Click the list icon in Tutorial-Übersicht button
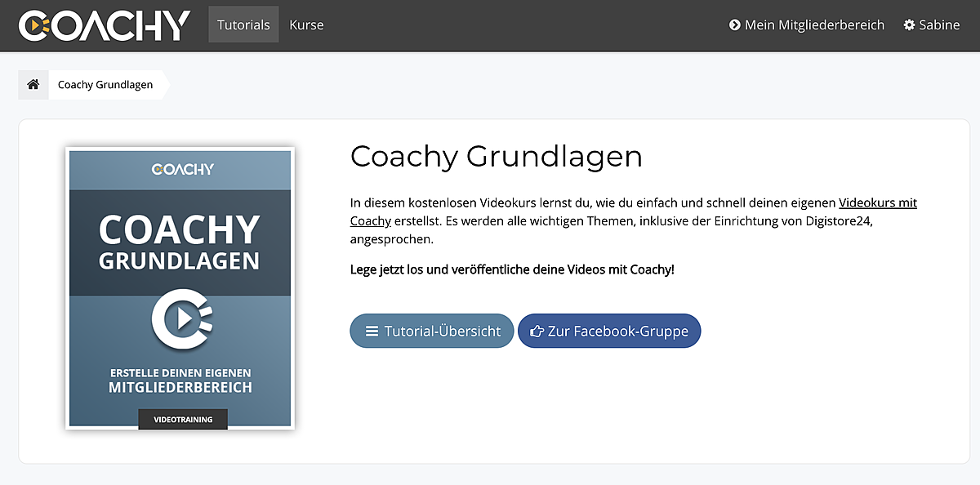Viewport: 980px width, 485px height. pyautogui.click(x=372, y=331)
